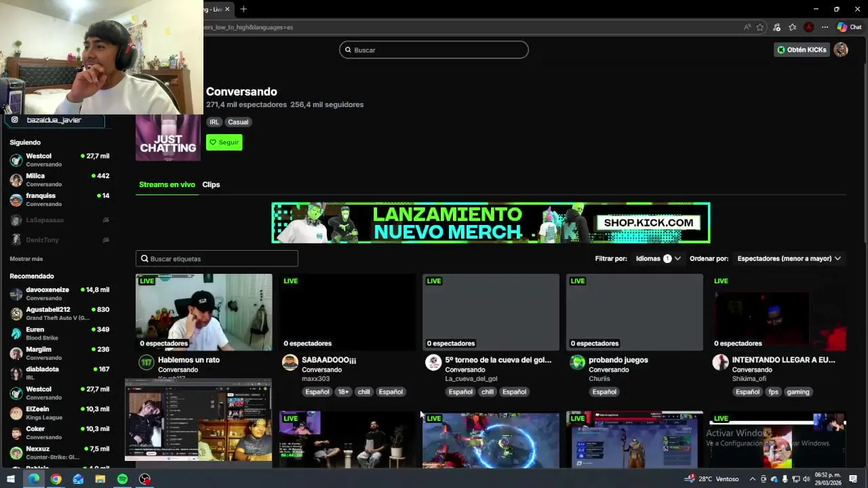Open INTENTANDO LLEGAR A EU stream thumbnail
The image size is (868, 488).
click(x=778, y=312)
